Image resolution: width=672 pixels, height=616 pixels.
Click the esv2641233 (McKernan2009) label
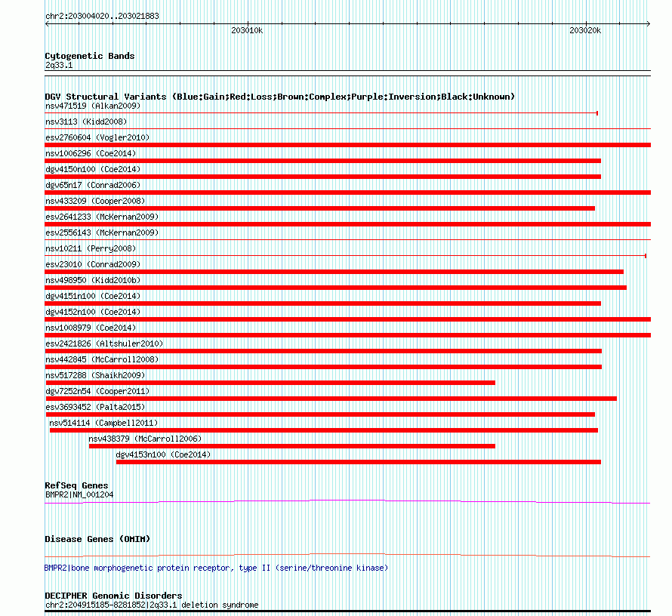point(102,217)
